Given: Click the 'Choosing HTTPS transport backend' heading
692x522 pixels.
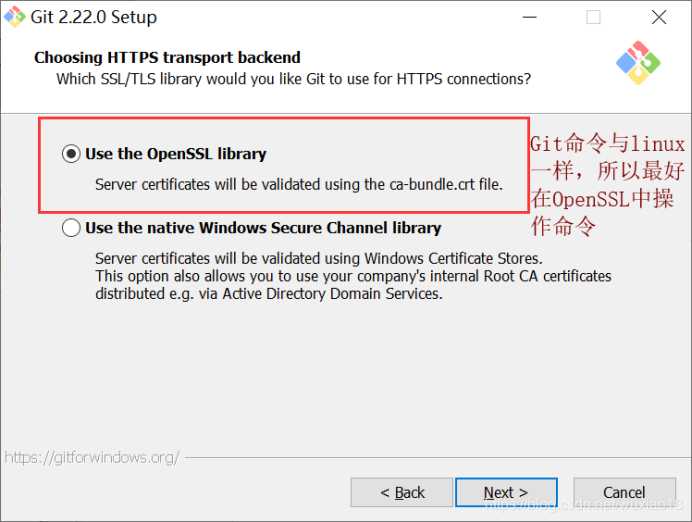Looking at the screenshot, I should (x=167, y=57).
